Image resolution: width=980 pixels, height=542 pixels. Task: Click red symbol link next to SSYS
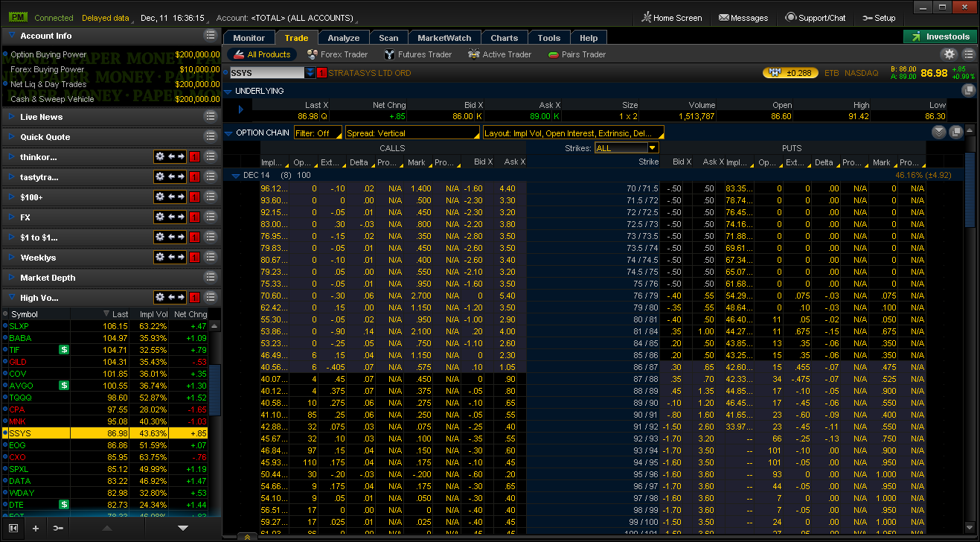point(321,73)
